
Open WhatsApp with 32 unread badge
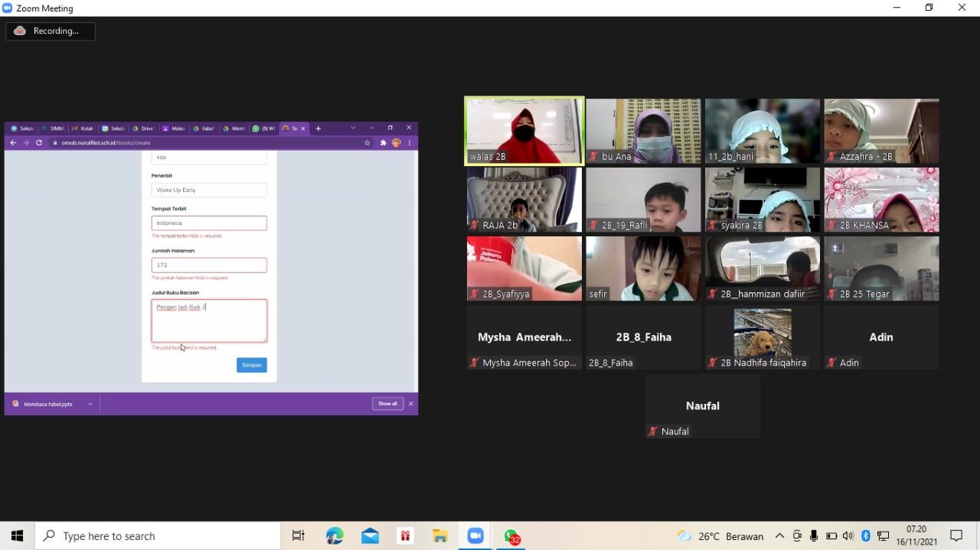pyautogui.click(x=511, y=536)
